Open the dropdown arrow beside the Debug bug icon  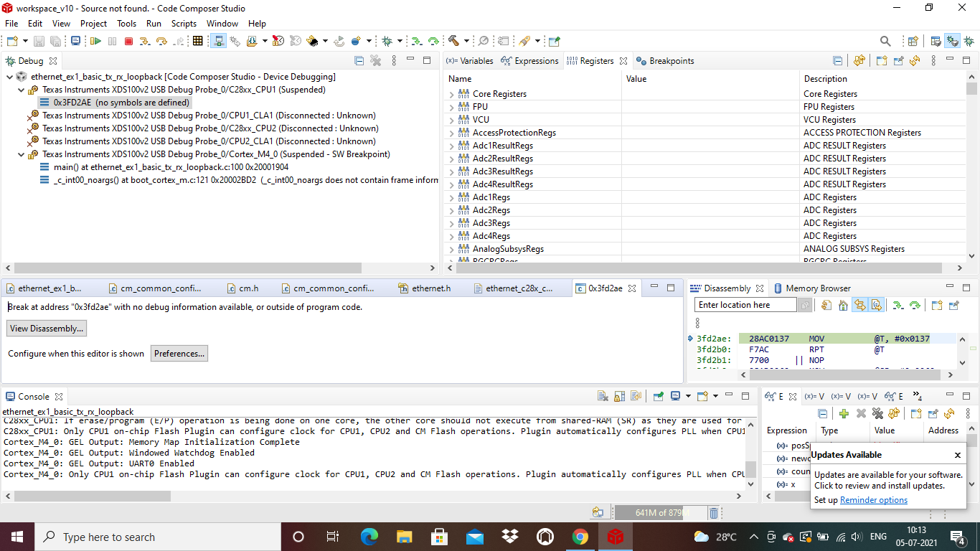pos(400,42)
